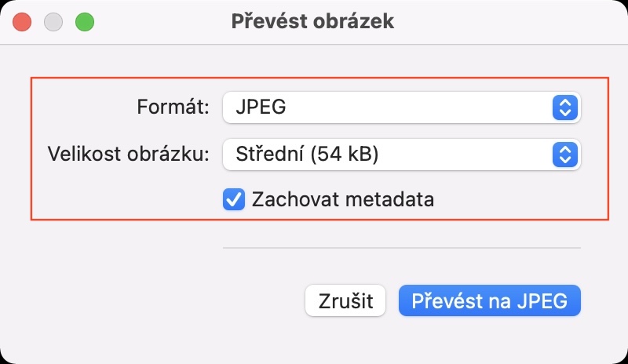Click the blue chevron icon of Velikost obrázku popup
The width and height of the screenshot is (628, 364).
click(564, 155)
